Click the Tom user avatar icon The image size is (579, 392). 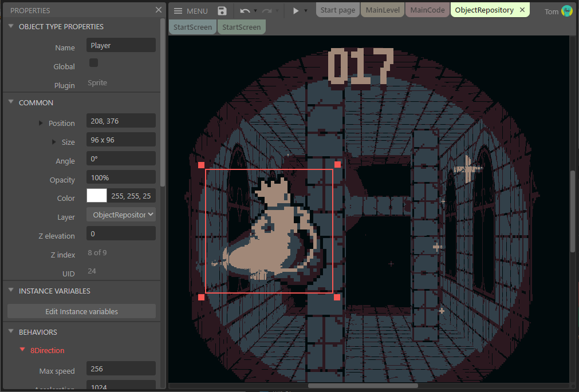click(568, 10)
